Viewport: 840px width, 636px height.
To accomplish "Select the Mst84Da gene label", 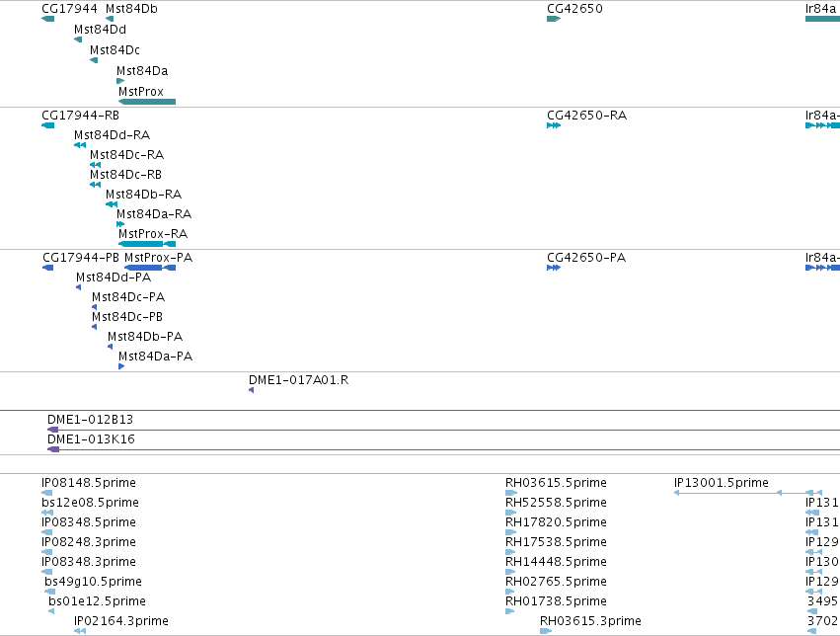I will tap(142, 71).
